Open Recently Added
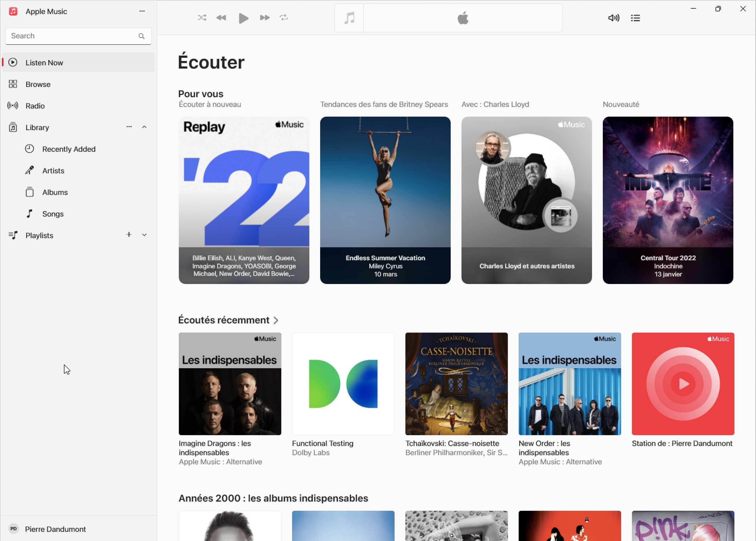This screenshot has height=541, width=756. (x=78, y=149)
